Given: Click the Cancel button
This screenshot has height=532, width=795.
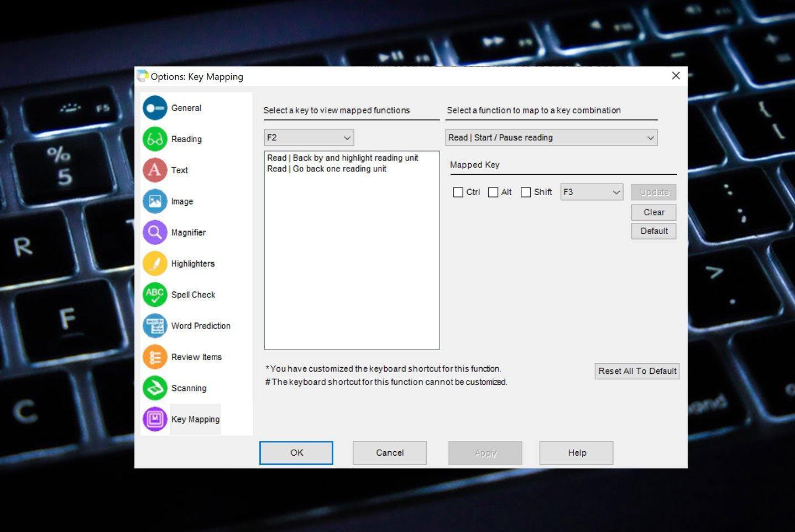Looking at the screenshot, I should pyautogui.click(x=389, y=452).
